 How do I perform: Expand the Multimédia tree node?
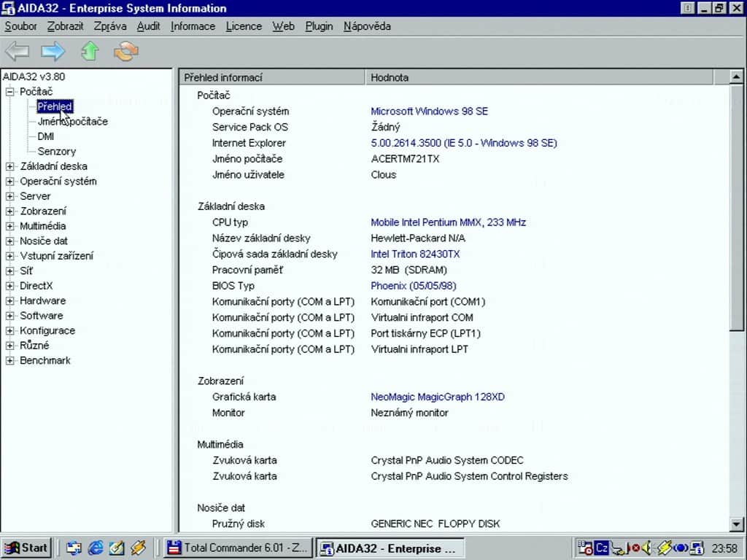pyautogui.click(x=9, y=226)
